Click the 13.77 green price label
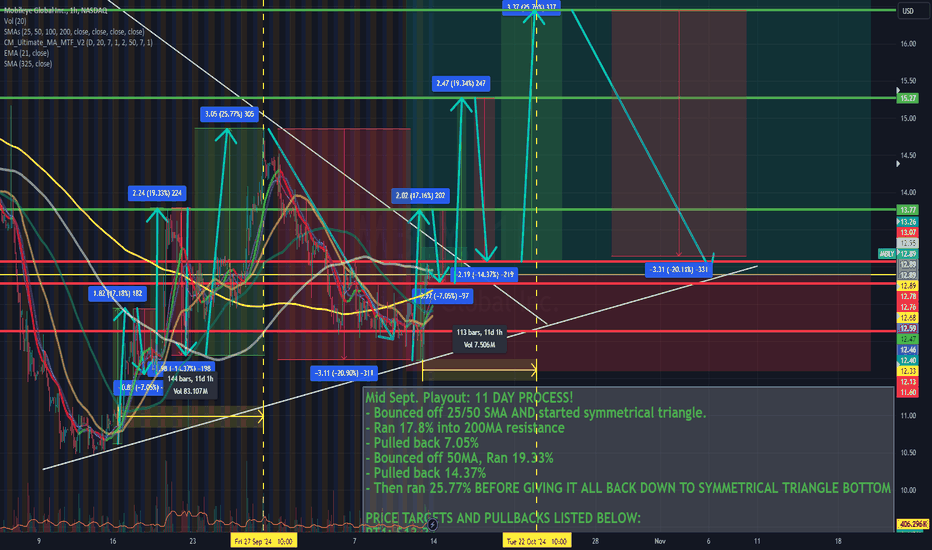Viewport: 932px width, 550px height. point(908,210)
